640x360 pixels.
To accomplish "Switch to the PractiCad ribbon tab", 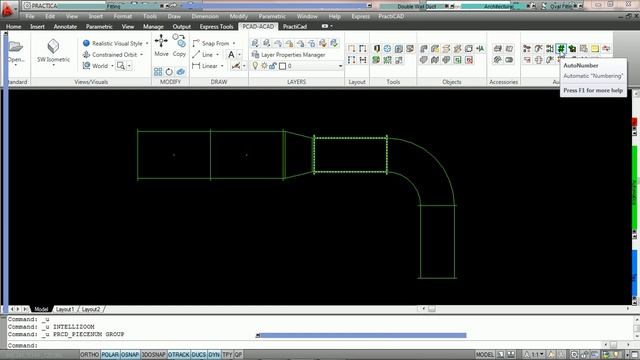I will 295,26.
